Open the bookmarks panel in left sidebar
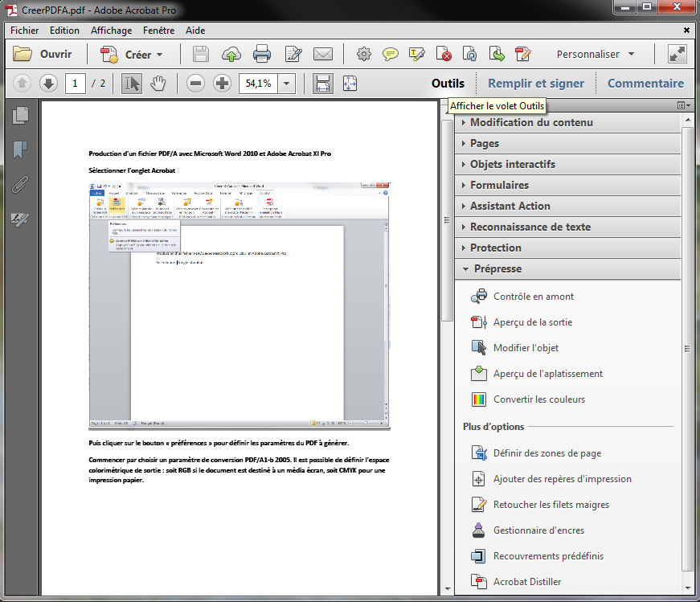Viewport: 700px width, 602px height. click(x=20, y=150)
